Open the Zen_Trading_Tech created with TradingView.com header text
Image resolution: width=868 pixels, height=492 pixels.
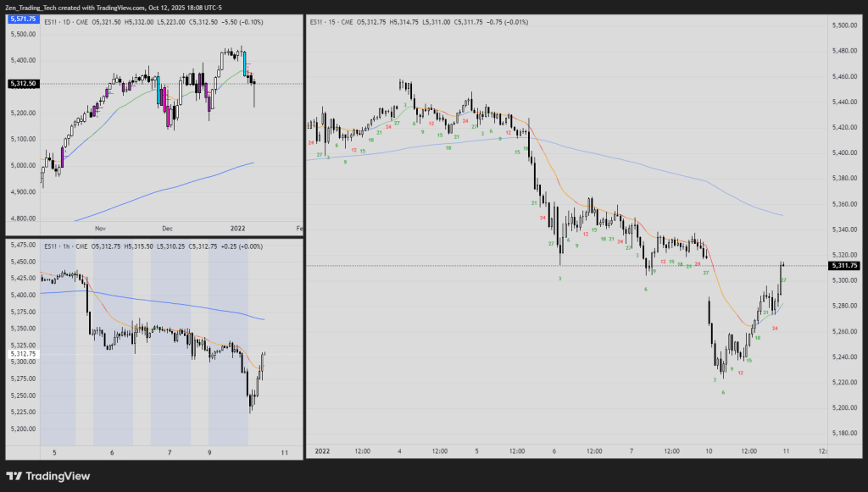coord(122,8)
